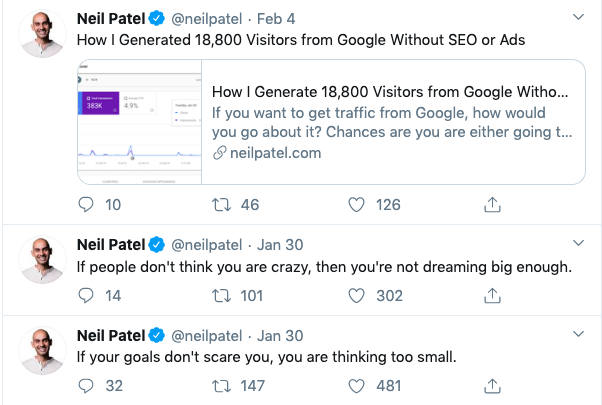Retweet the tweet with 101 retweets
Viewport: 602px width, 405px height.
[222, 296]
